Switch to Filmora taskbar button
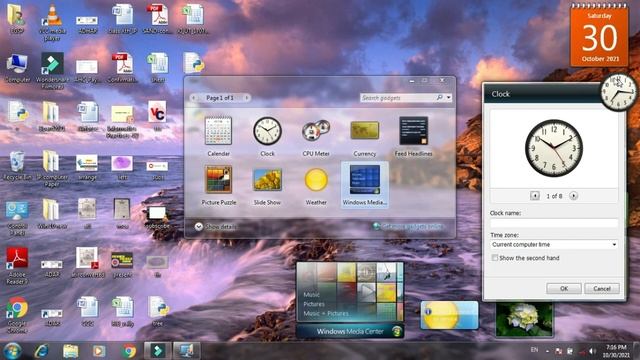The height and width of the screenshot is (360, 640). (157, 351)
